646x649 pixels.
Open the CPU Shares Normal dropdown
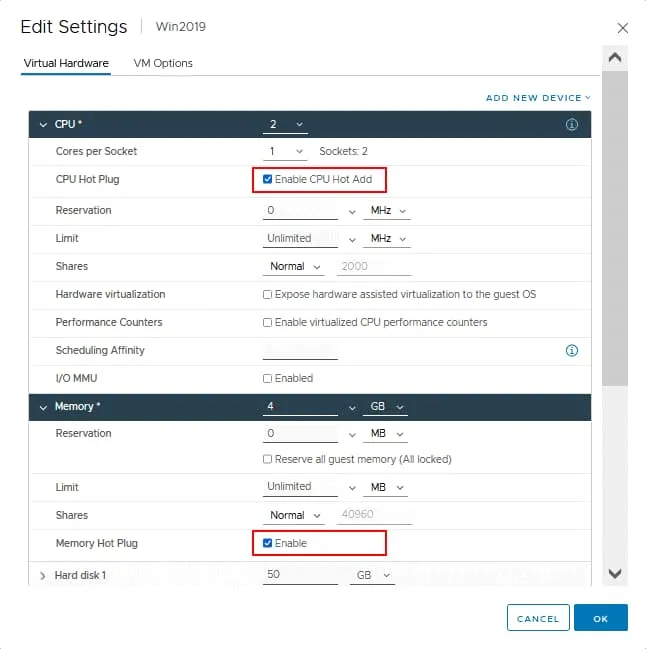coord(296,267)
